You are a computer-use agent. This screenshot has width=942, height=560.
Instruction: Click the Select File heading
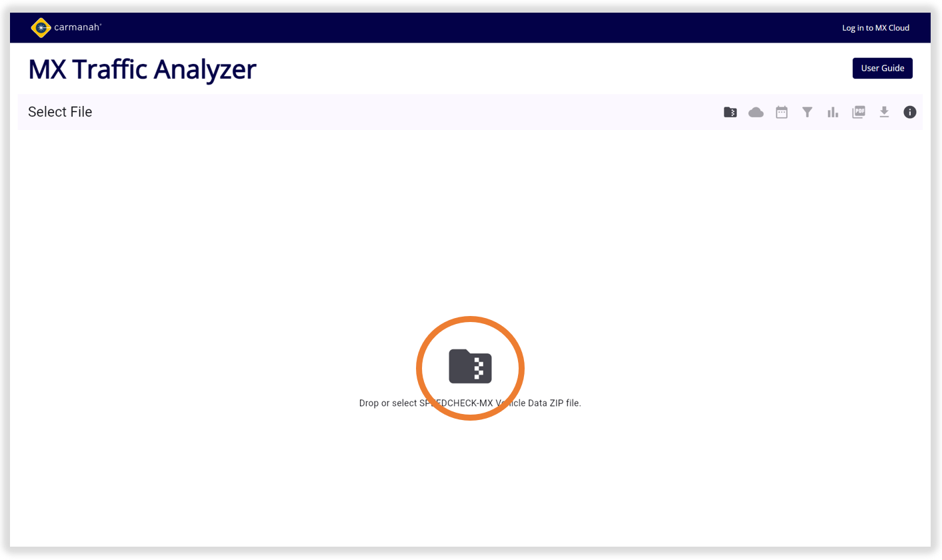coord(60,112)
